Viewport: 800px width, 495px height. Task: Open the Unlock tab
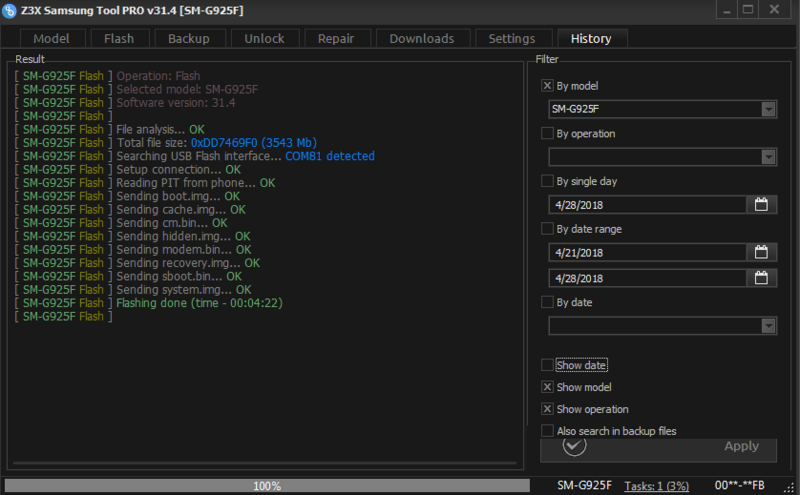coord(264,39)
